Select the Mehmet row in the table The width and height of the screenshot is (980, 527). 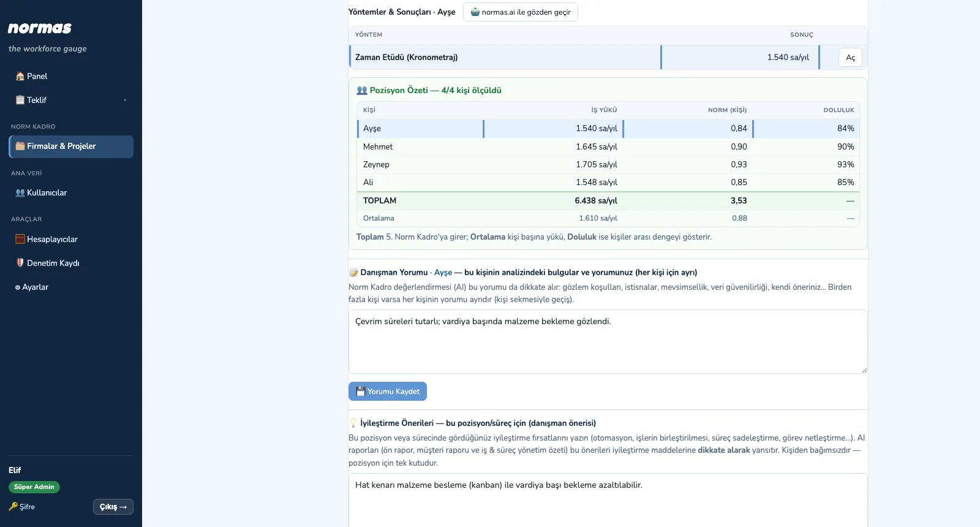click(608, 147)
